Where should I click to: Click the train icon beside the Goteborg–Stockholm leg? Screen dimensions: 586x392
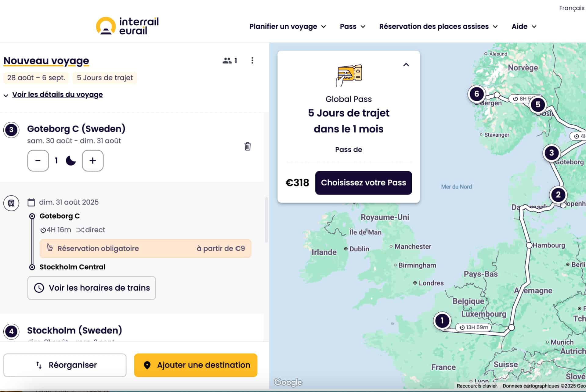click(x=11, y=203)
